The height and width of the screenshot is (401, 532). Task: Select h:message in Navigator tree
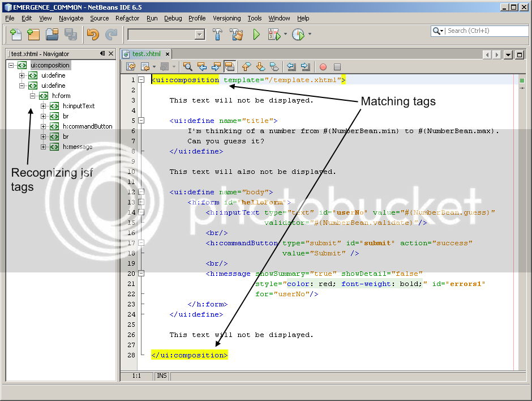tap(78, 147)
